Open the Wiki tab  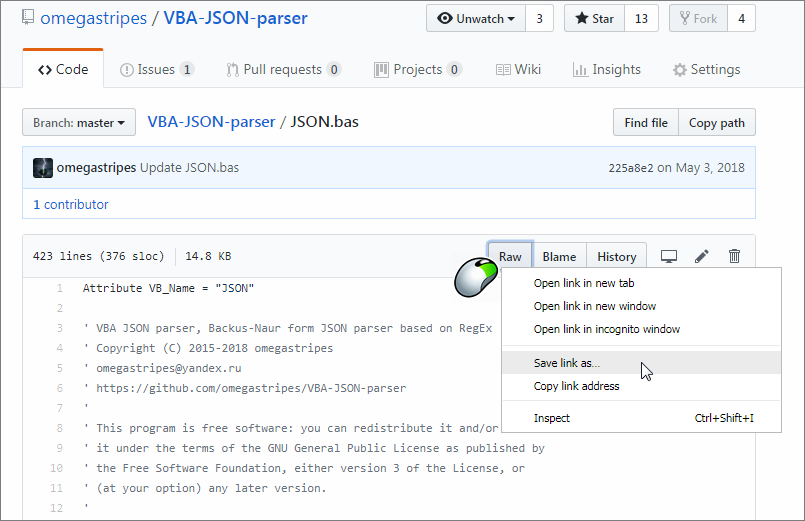click(x=518, y=69)
